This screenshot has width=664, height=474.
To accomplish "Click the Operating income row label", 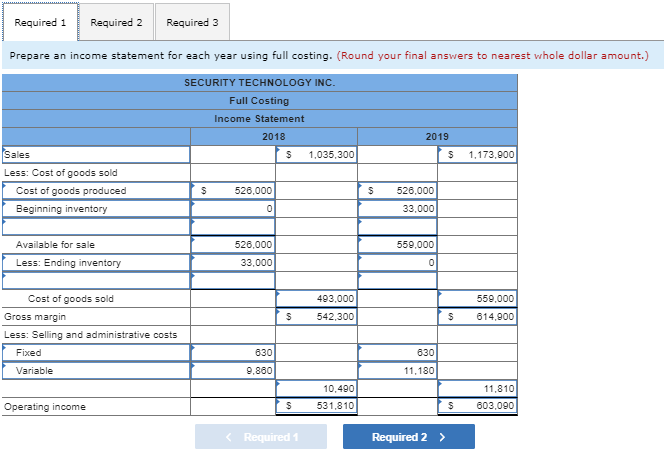I will pos(45,407).
